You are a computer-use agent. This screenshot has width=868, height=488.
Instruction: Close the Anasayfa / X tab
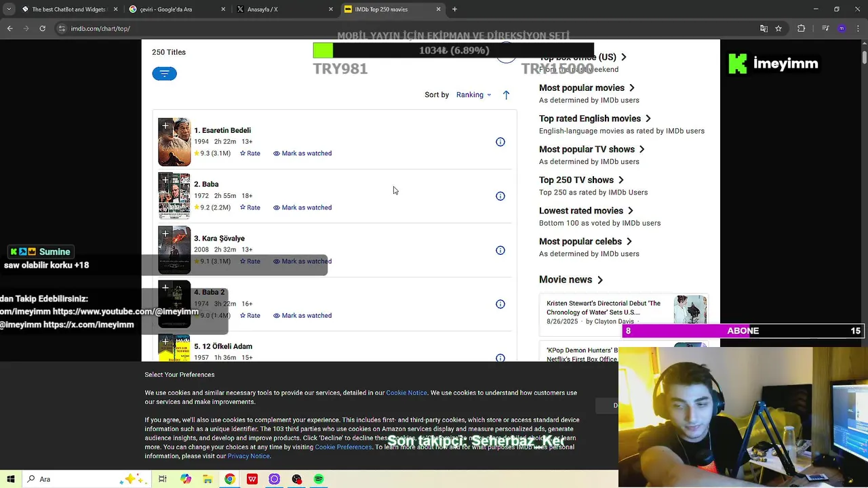click(x=331, y=9)
